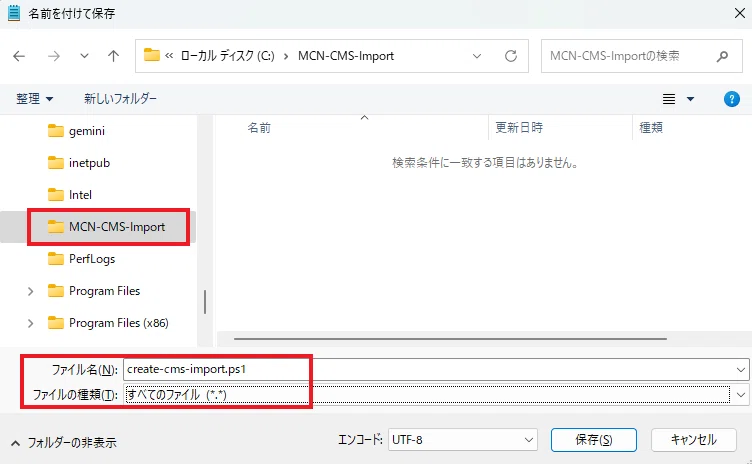Open help with the question mark

pos(731,99)
